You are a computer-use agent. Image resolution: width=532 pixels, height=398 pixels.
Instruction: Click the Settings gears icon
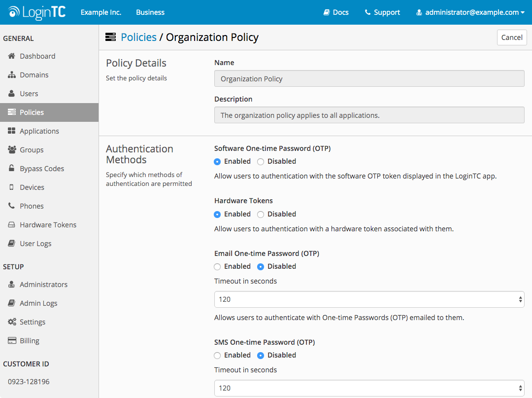click(12, 322)
